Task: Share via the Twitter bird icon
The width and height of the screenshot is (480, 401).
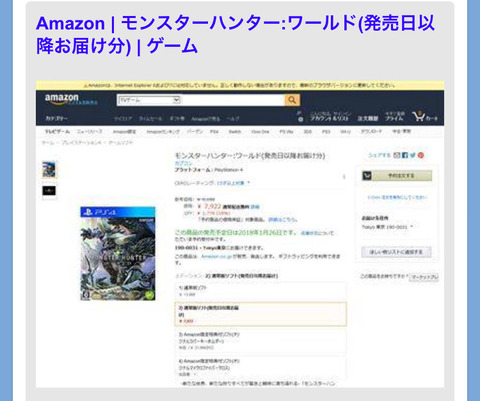Action: click(413, 155)
